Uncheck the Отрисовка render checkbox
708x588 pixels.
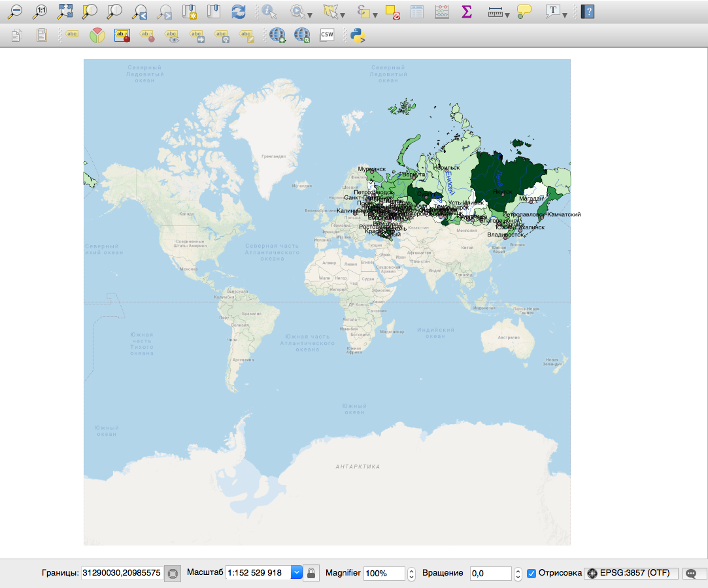coord(531,573)
